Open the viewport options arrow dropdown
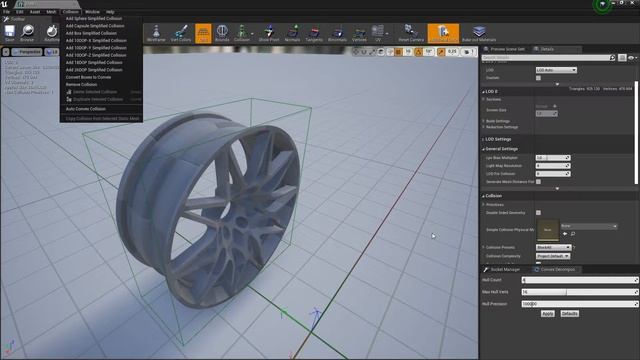 pos(6,52)
